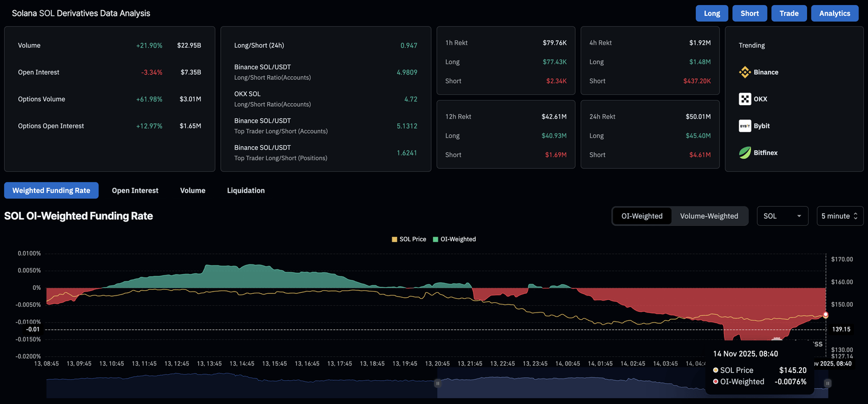This screenshot has width=868, height=404.
Task: Toggle SOL Price legend series
Action: coord(409,239)
